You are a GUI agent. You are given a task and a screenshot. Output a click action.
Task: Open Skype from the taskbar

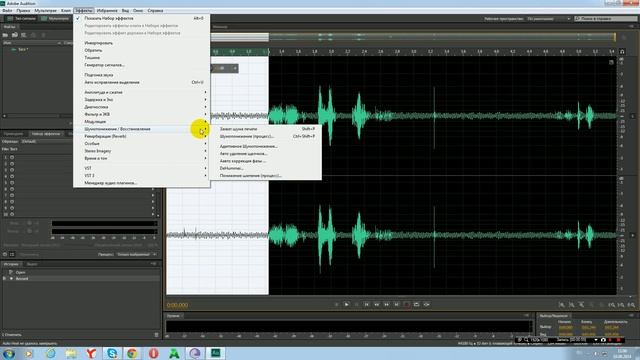(x=112, y=353)
